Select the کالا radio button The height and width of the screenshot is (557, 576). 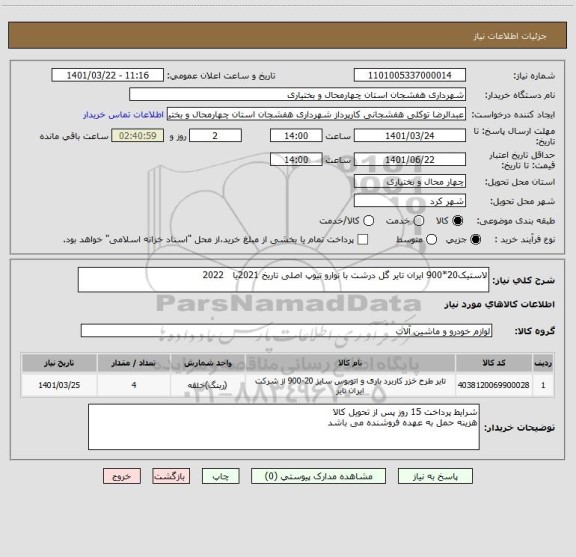pyautogui.click(x=458, y=220)
